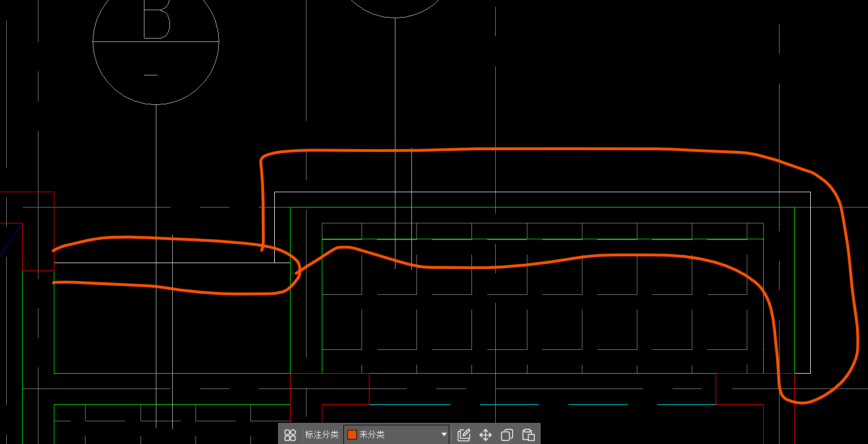868x444 pixels.
Task: Open the 未分类 category dropdown
Action: (396, 435)
